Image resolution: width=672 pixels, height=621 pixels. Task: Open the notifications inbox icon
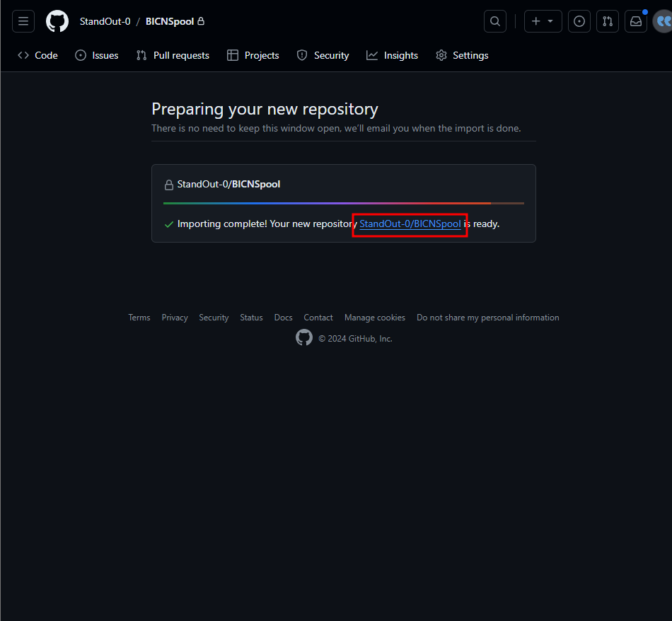(x=636, y=21)
